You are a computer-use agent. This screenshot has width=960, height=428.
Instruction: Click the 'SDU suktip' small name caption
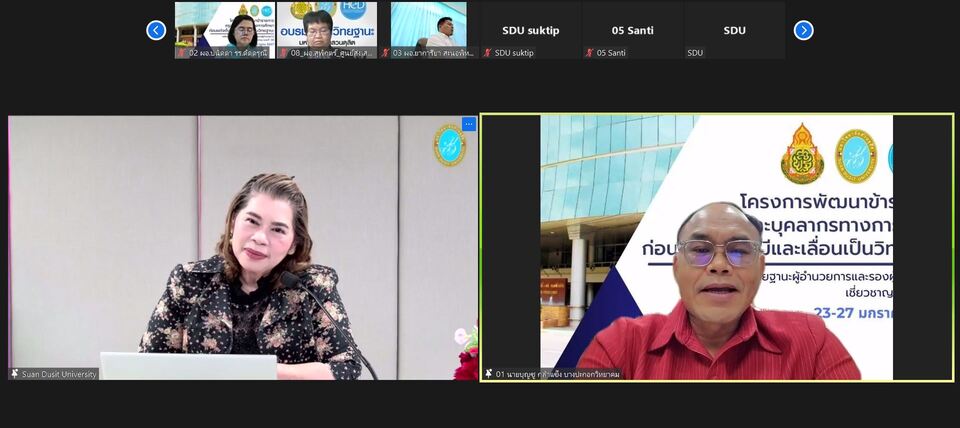[514, 53]
